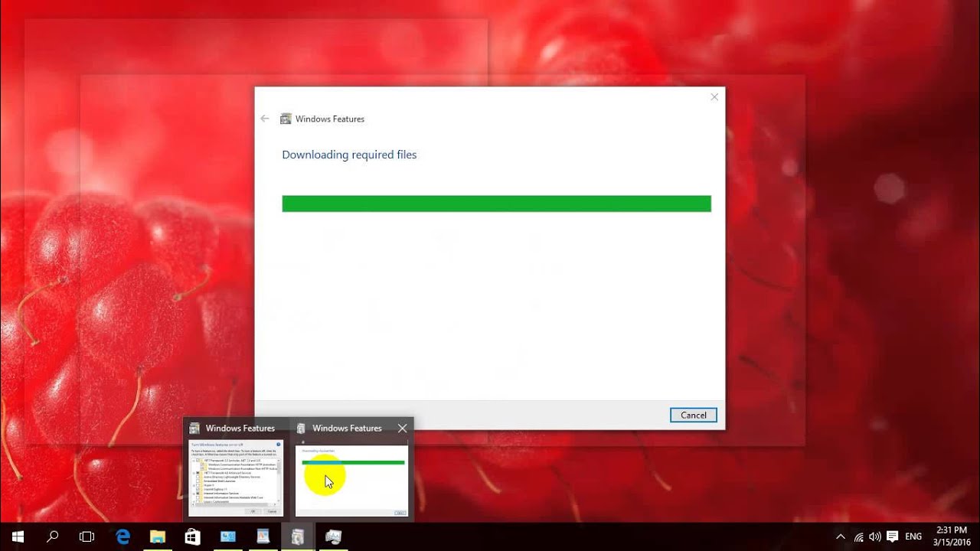The height and width of the screenshot is (551, 980).
Task: Open the volume control in tray
Action: pos(875,537)
